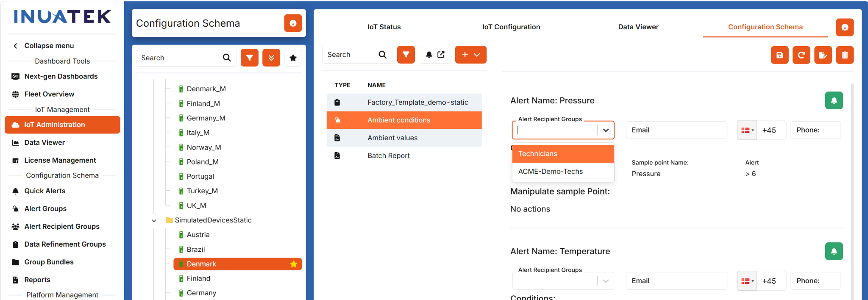Click the Temperature alert Email field
Screen dimensions: 868x300
[677, 281]
